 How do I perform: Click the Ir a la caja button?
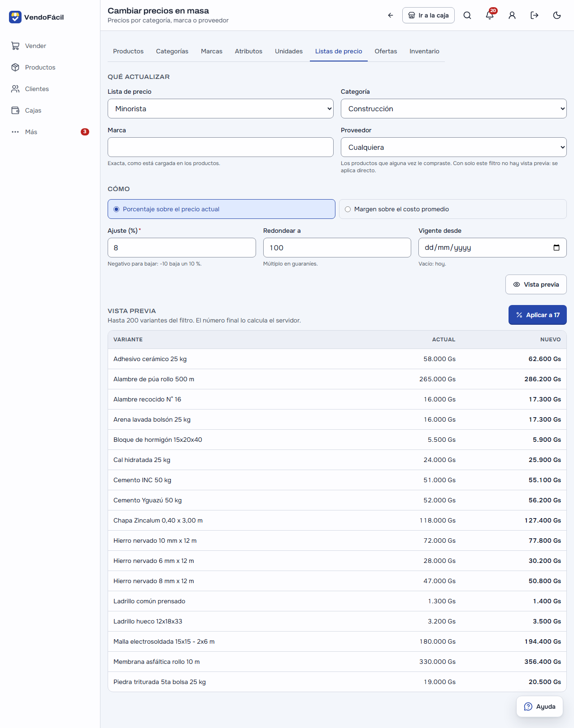click(428, 15)
